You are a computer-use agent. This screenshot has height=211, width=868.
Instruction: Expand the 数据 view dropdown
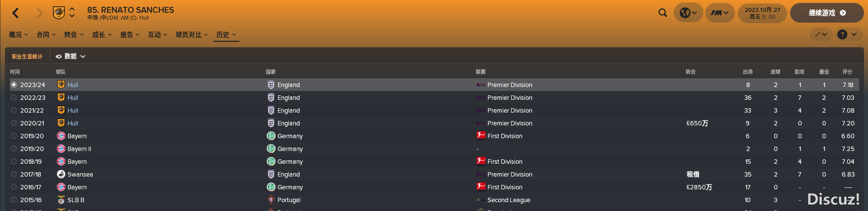click(70, 57)
